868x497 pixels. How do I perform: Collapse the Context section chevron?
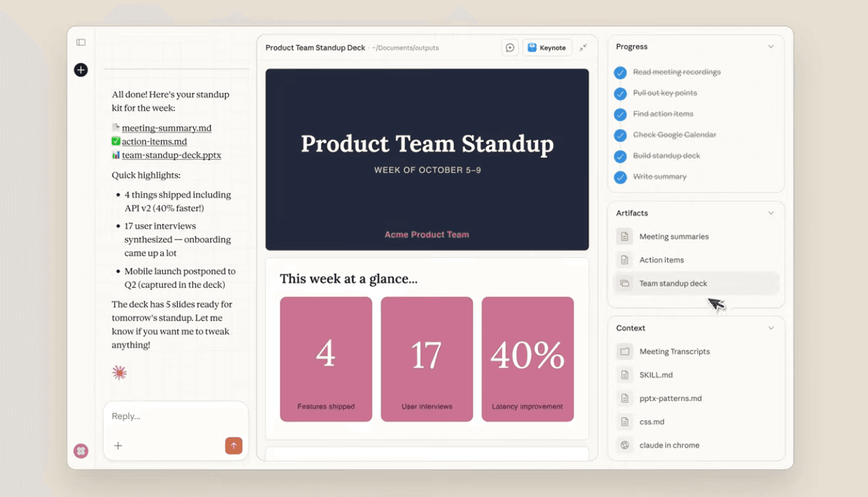click(x=771, y=328)
